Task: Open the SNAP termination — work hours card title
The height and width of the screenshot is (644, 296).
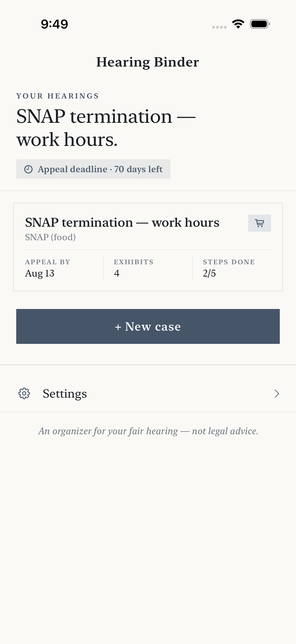Action: coord(122,222)
